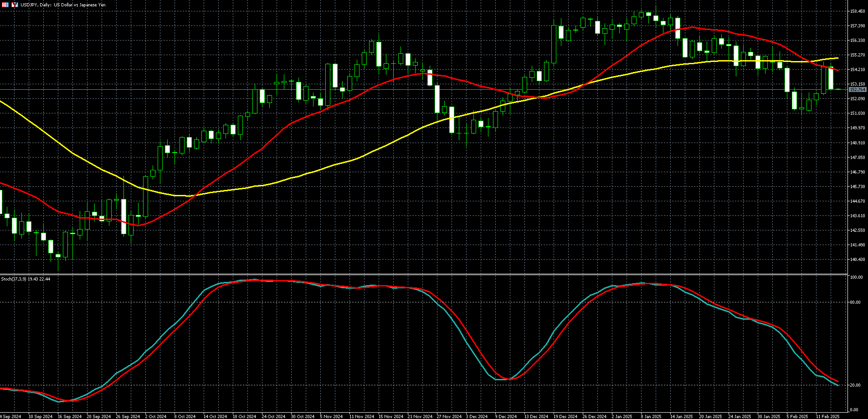Select price level 158.450 on the scale

pyautogui.click(x=858, y=11)
